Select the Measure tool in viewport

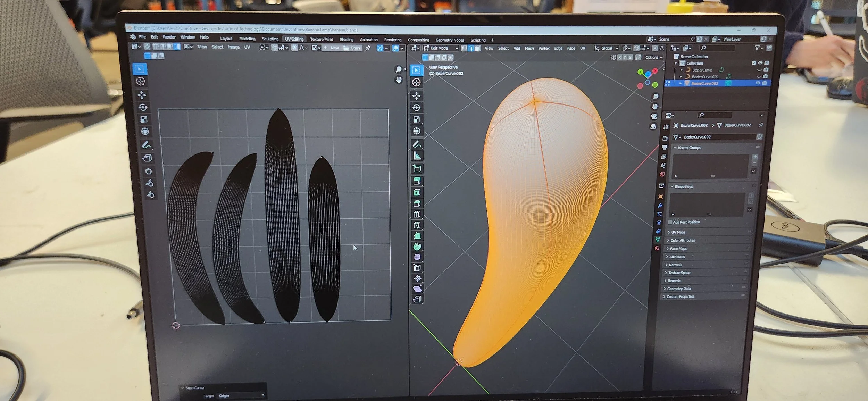[417, 156]
